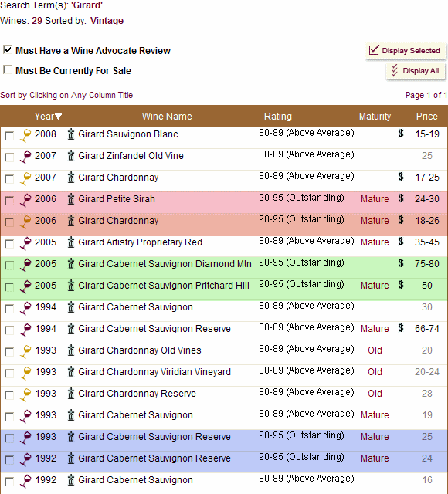Click Mature label for 2006 Petite Sirah
The image size is (448, 494).
tap(375, 199)
